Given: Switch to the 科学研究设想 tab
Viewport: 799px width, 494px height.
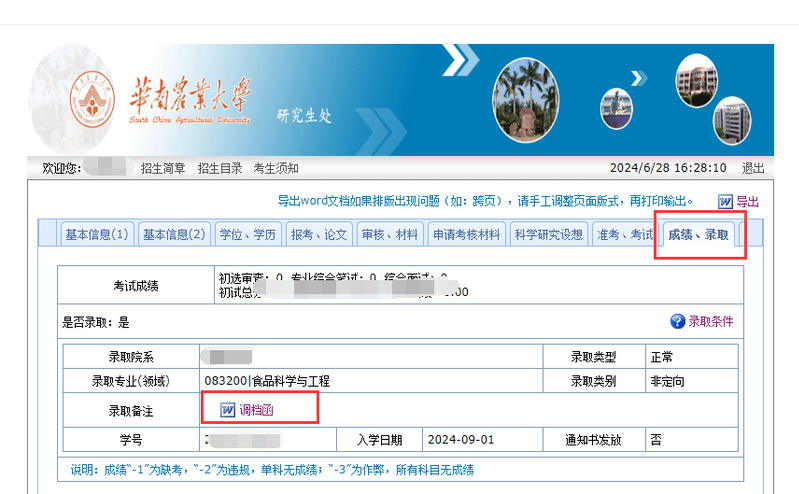Looking at the screenshot, I should [x=548, y=235].
